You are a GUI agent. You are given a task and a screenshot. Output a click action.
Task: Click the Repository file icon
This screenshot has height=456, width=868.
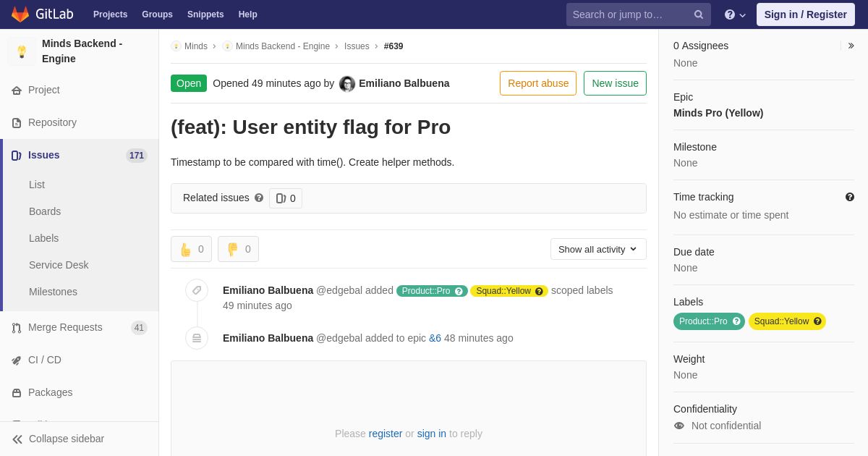tap(17, 123)
